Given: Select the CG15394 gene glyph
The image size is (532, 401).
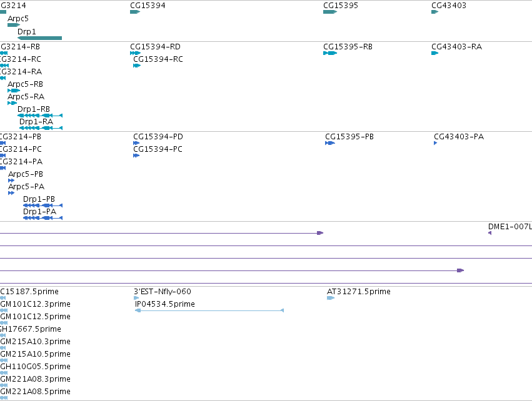Looking at the screenshot, I should (x=135, y=12).
